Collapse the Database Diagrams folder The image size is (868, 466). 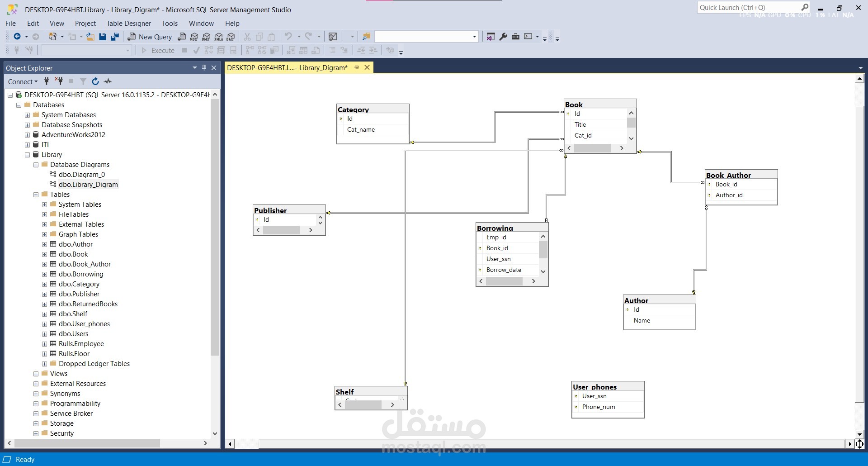point(36,165)
